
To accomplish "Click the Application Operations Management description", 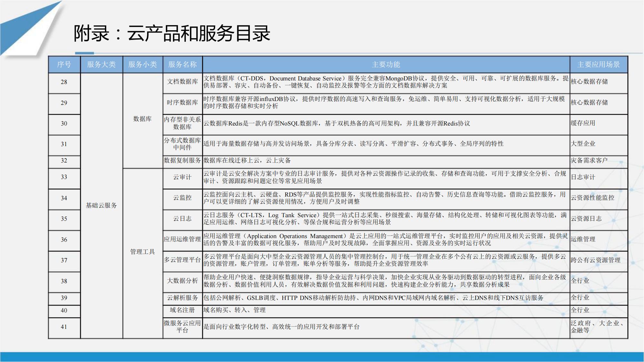I will pyautogui.click(x=386, y=240).
